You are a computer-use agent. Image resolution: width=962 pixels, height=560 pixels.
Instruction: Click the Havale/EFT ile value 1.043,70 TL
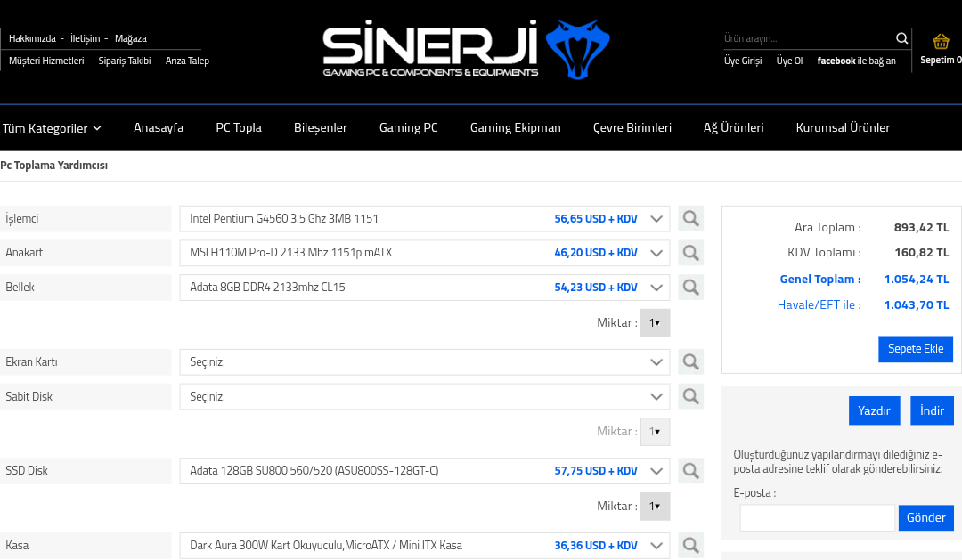click(x=916, y=304)
